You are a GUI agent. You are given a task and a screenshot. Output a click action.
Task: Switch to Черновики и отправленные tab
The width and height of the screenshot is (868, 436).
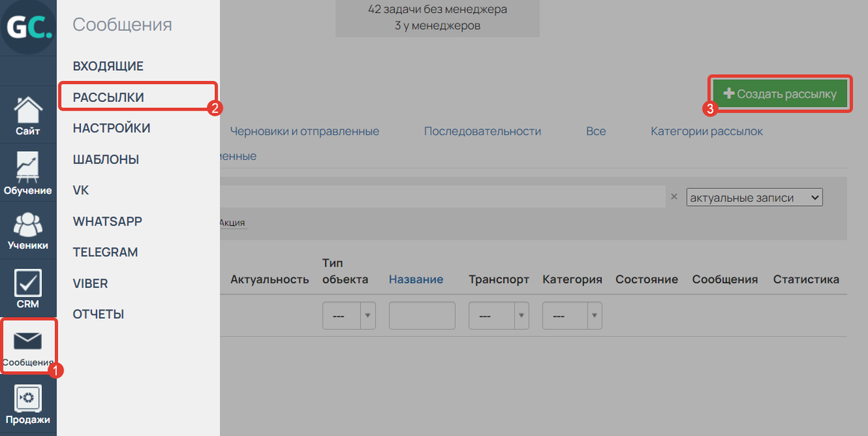tap(305, 132)
